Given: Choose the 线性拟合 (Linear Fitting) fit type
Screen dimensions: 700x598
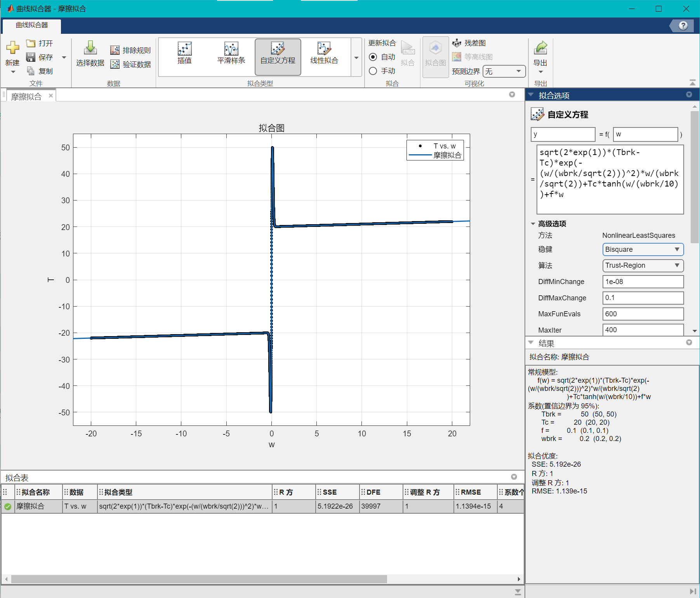Looking at the screenshot, I should (324, 53).
